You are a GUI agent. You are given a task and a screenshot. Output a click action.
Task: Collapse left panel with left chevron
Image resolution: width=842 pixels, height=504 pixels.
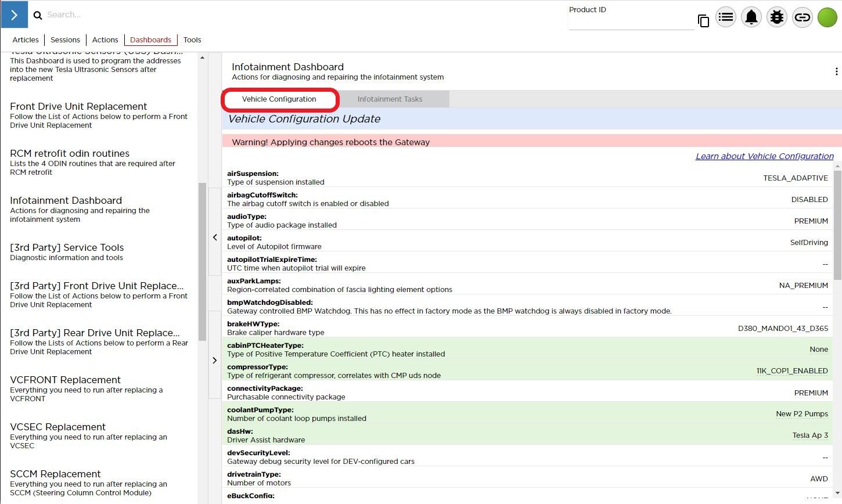pos(215,237)
